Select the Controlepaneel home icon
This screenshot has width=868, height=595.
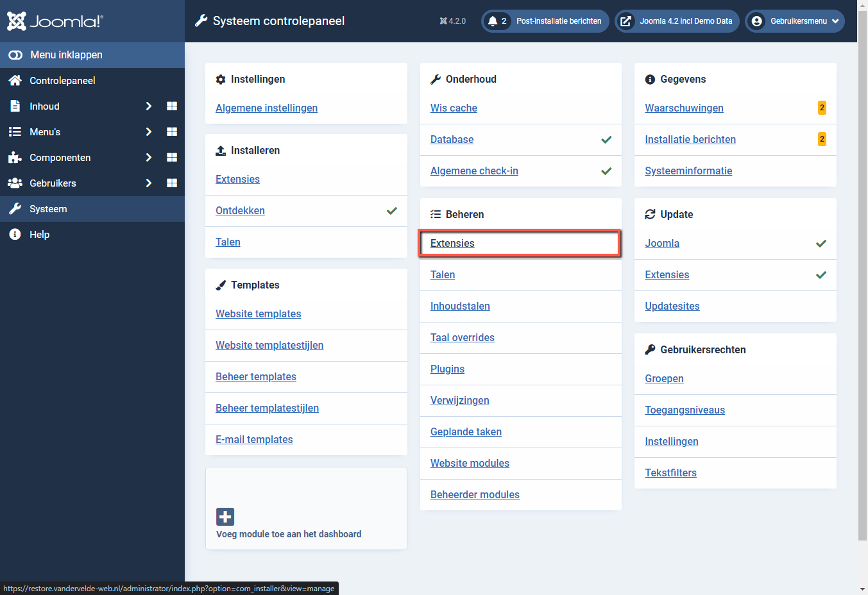pyautogui.click(x=14, y=80)
